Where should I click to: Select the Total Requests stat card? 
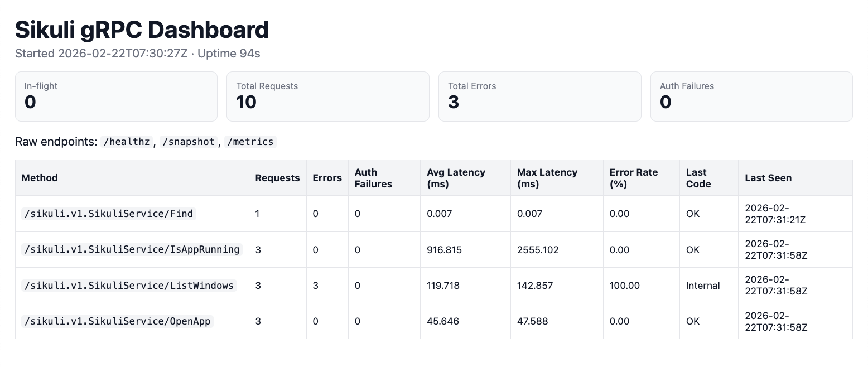pyautogui.click(x=327, y=96)
